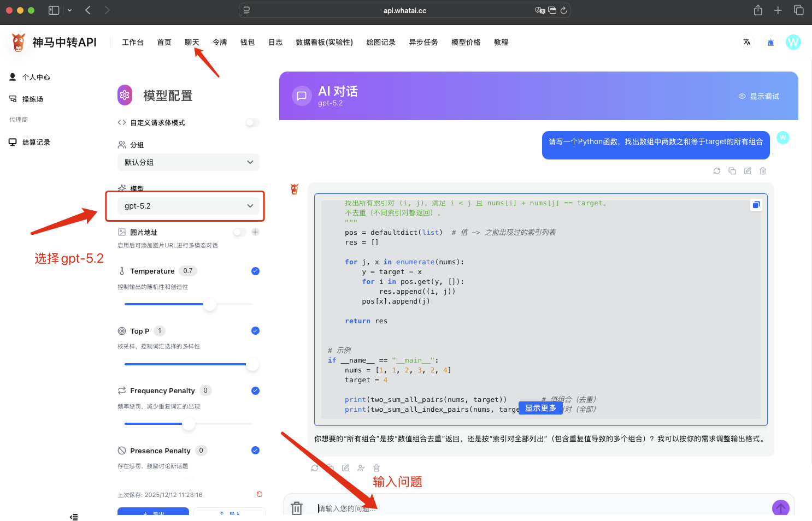Open 数据看板(实验性) page
Screen dimensions: 812x521
coord(325,42)
